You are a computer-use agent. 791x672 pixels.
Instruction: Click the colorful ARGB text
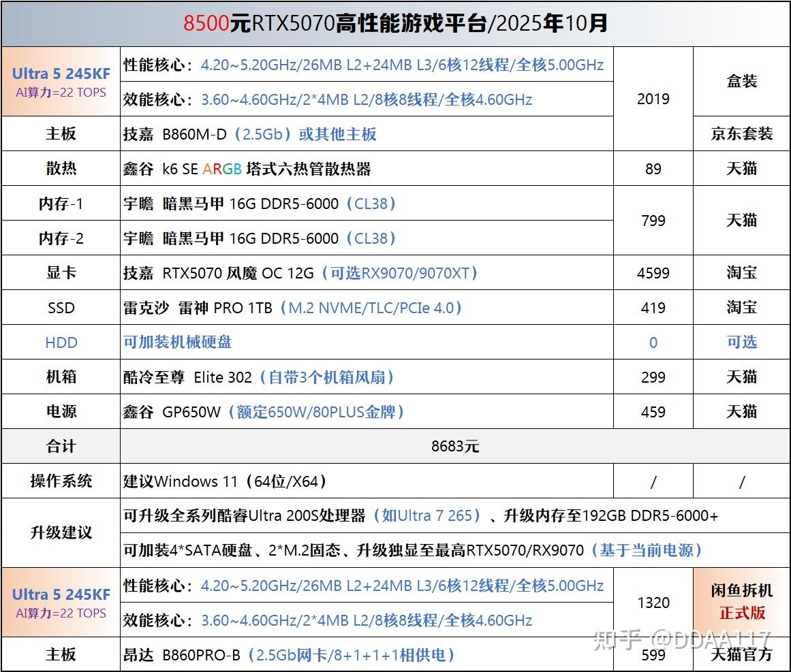pos(222,169)
